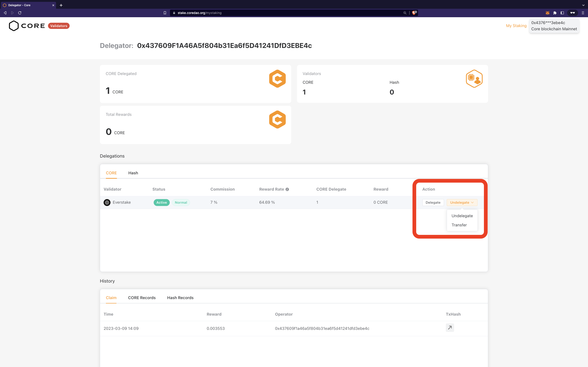Select the Claim tab under History
The width and height of the screenshot is (588, 367).
(x=111, y=297)
